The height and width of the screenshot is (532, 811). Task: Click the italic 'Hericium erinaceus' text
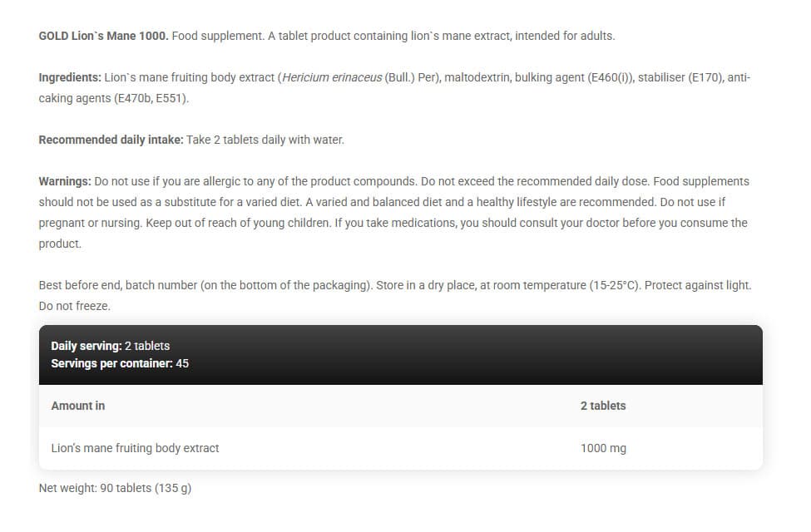tap(332, 77)
